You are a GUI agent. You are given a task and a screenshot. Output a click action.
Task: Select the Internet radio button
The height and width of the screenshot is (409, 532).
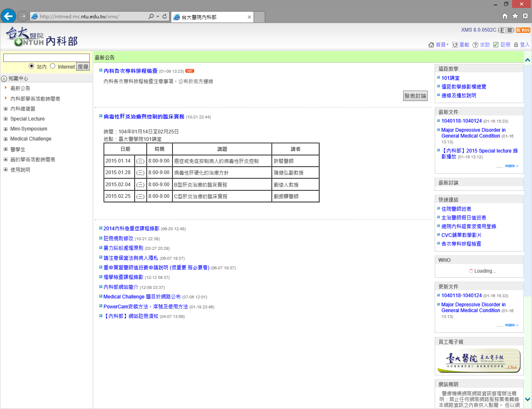[53, 66]
